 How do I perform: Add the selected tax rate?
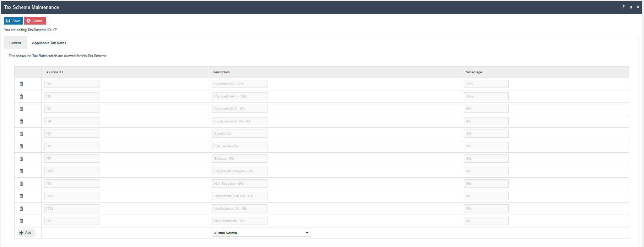26,233
